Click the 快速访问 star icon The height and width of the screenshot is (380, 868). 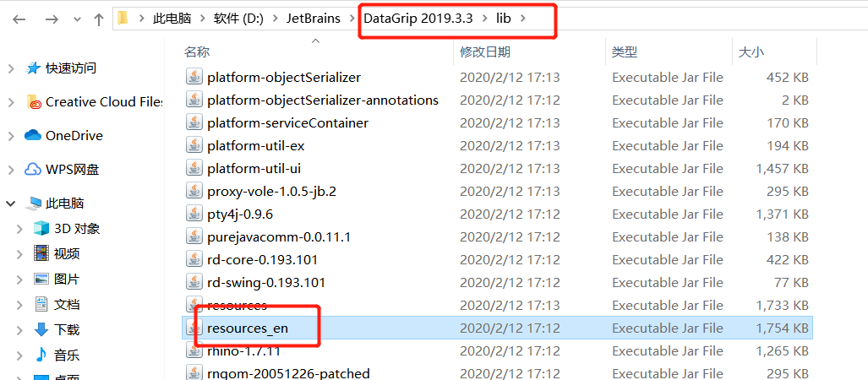tap(34, 68)
